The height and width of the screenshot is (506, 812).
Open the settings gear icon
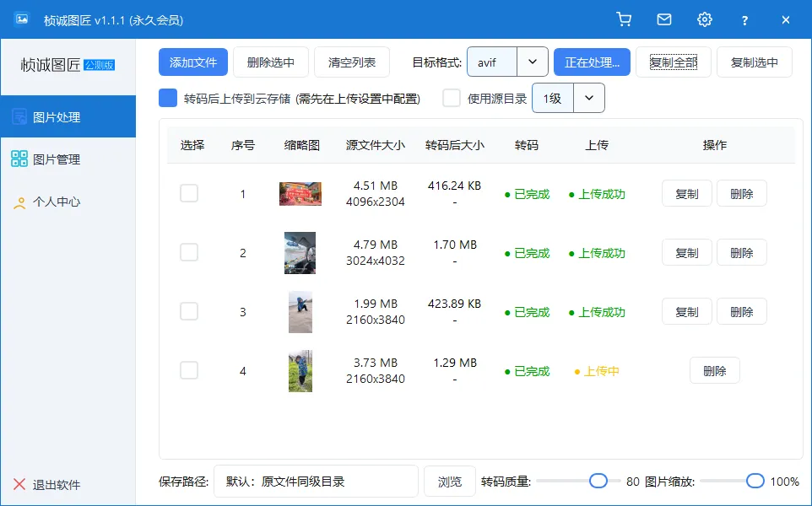pos(705,19)
